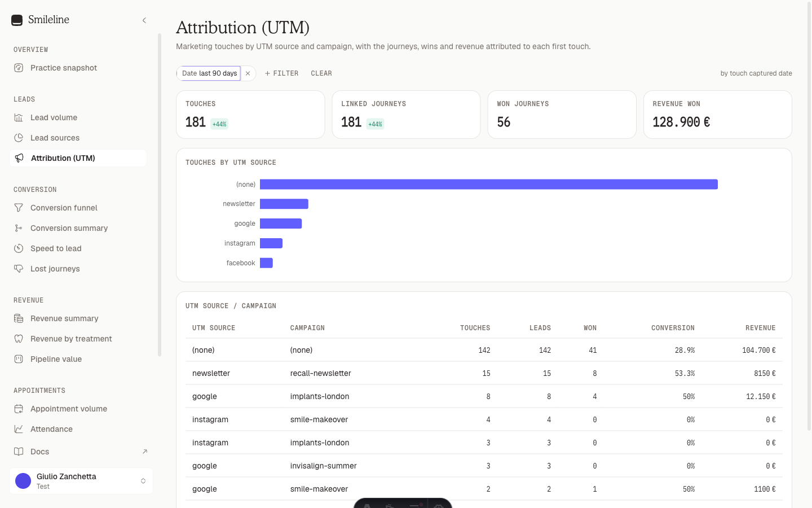Sort by CONVERSION column header

pos(673,328)
